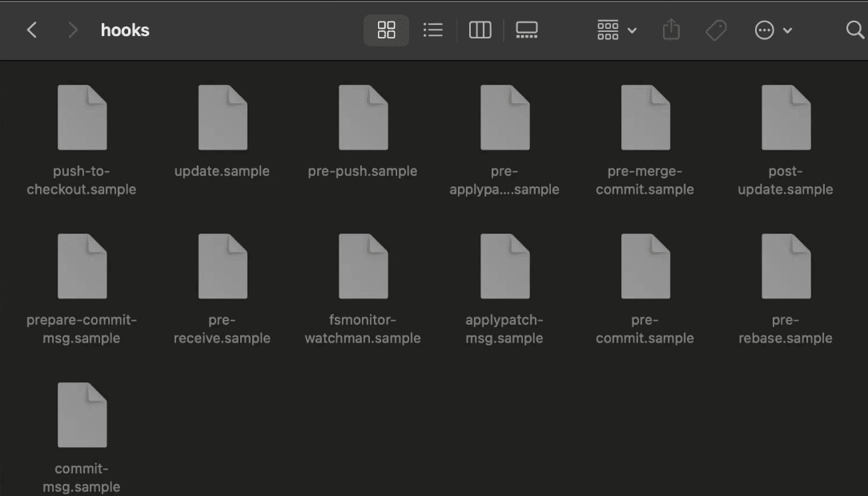Expand the more actions ellipsis menu
Screen dimensions: 868x496
pos(773,30)
